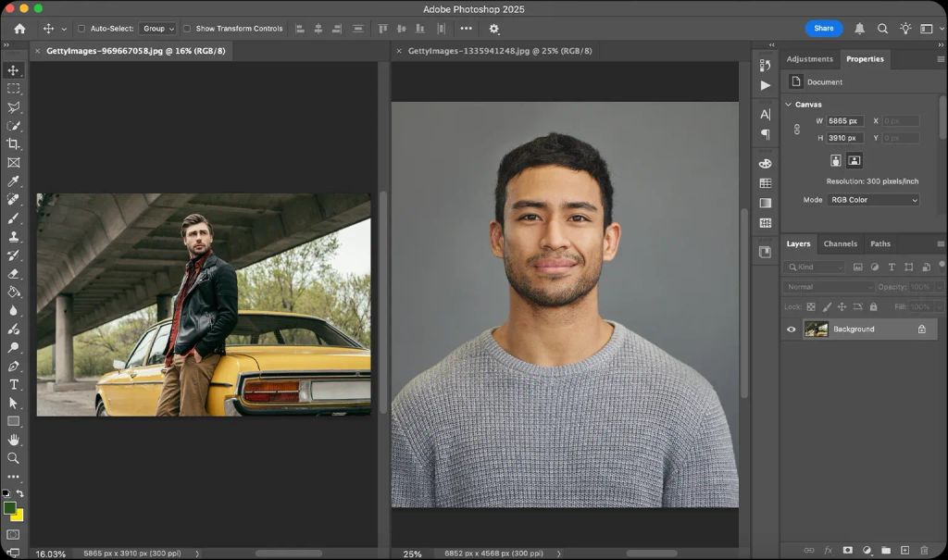
Task: Click the canvas width field
Action: tap(844, 121)
